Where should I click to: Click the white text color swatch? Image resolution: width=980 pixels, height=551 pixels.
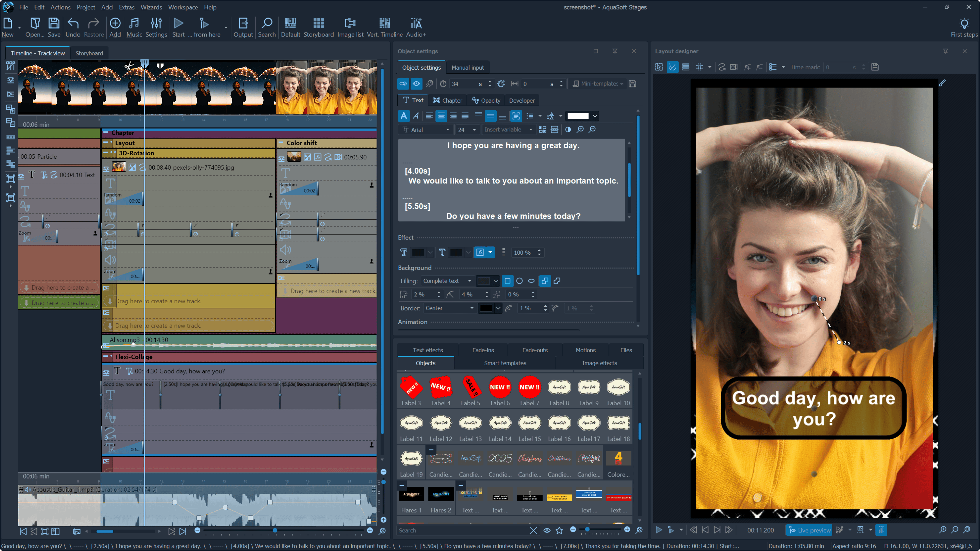578,116
